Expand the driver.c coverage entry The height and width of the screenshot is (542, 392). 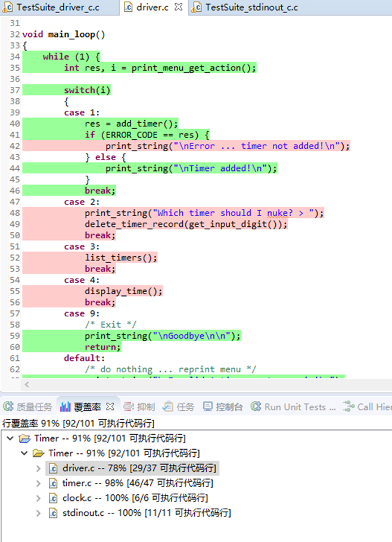[39, 468]
